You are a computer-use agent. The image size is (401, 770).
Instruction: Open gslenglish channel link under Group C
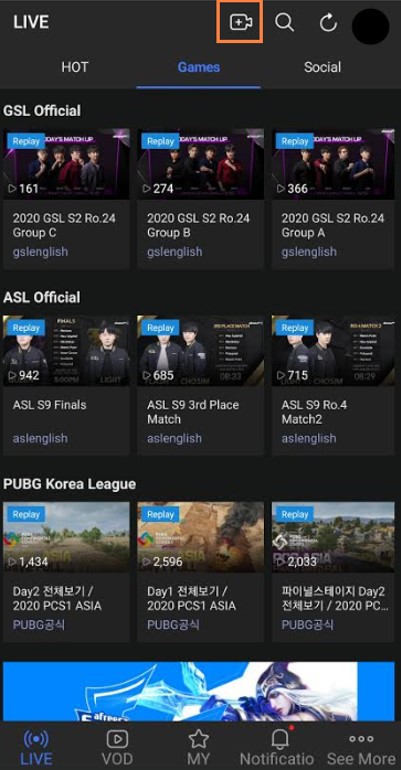coord(40,251)
